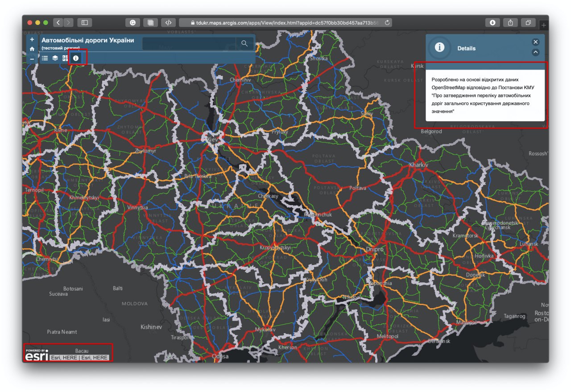Image resolution: width=571 pixels, height=392 pixels.
Task: Click the Grammarly G extension icon
Action: 132,22
